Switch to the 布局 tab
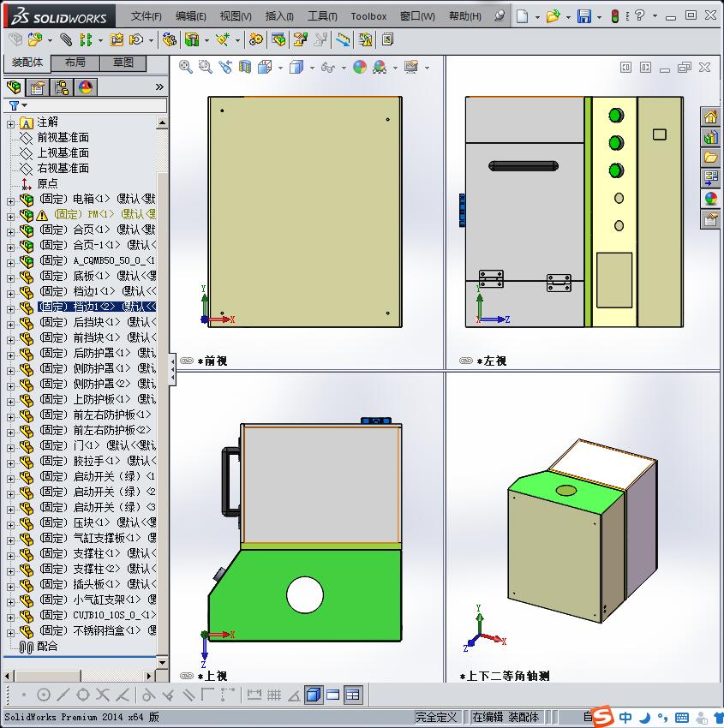 tap(75, 63)
